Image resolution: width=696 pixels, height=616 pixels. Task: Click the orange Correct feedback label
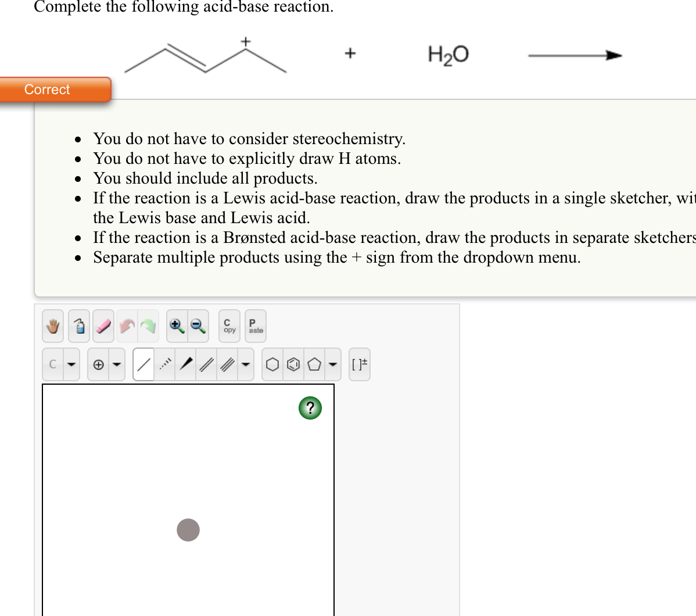[55, 89]
